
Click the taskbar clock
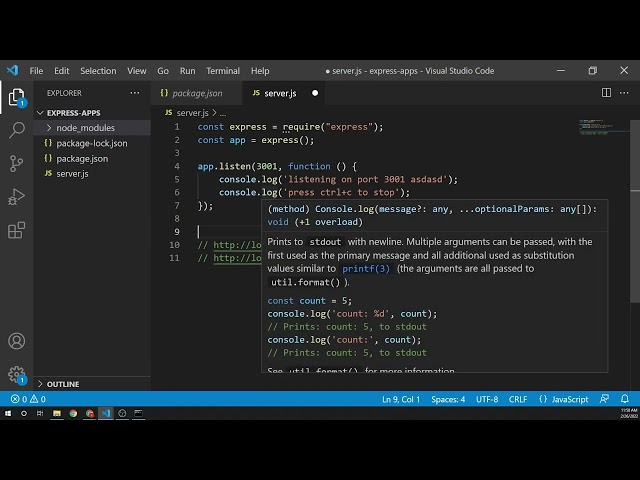coord(629,413)
